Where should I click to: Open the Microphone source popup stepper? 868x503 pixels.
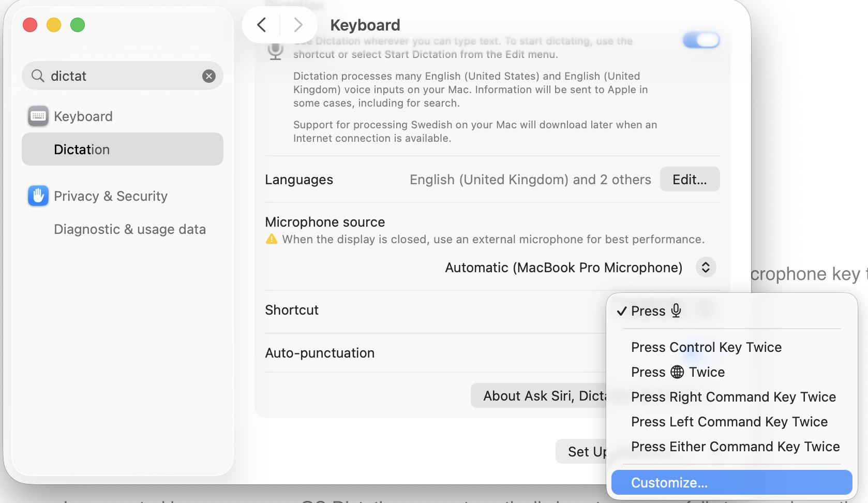coord(706,268)
